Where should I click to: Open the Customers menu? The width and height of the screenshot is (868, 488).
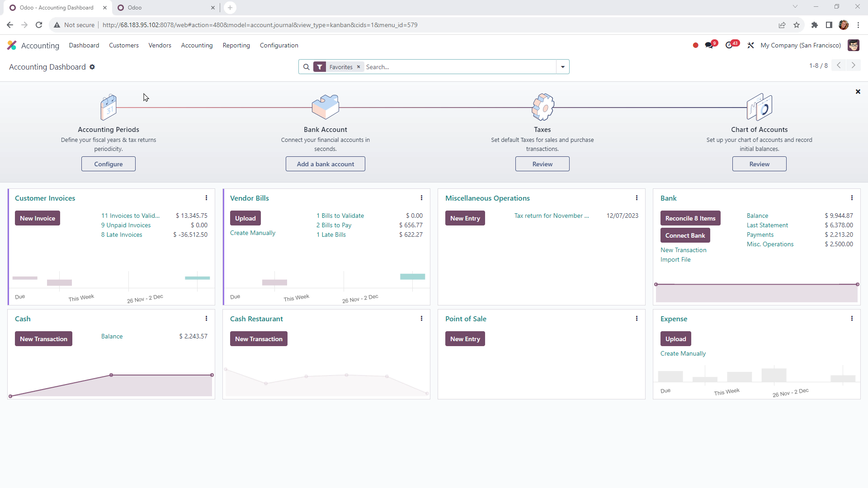pos(124,45)
